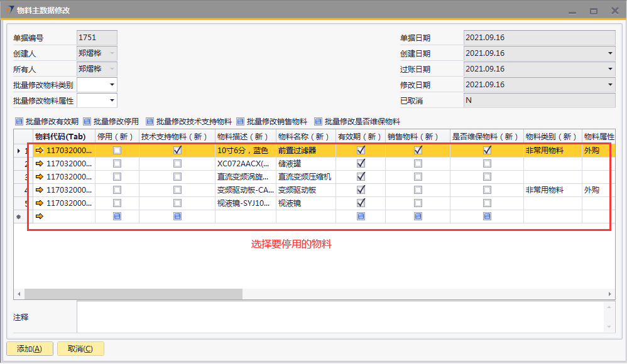This screenshot has width=627, height=364.
Task: Click 批量修改销售物料 batch icon
Action: 240,122
